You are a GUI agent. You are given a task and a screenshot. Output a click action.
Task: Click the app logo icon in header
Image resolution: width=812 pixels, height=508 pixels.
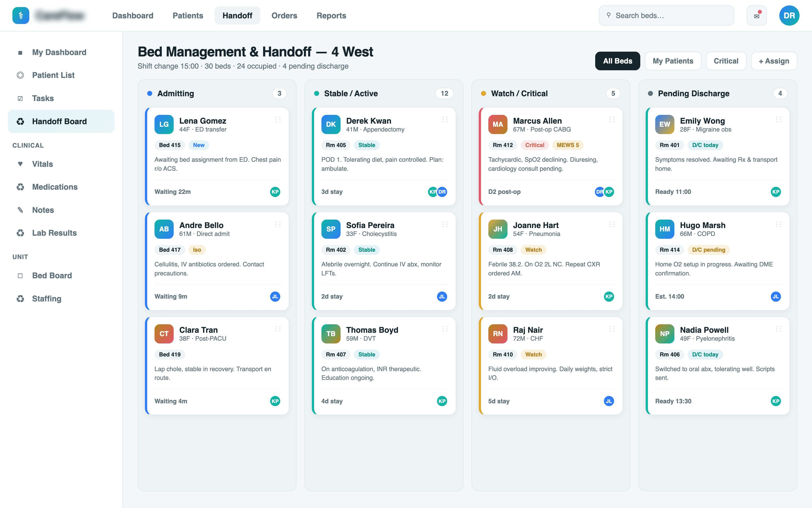tap(21, 16)
